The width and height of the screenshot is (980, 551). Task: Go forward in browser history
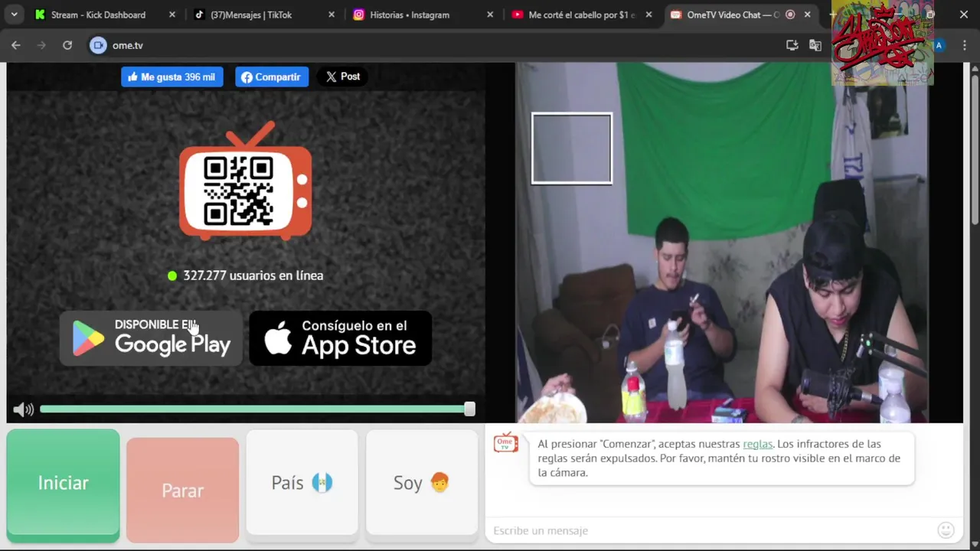tap(41, 45)
